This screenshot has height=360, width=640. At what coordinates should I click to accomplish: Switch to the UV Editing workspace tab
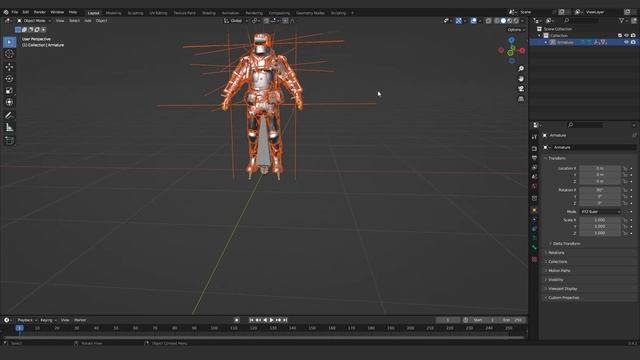[x=158, y=13]
